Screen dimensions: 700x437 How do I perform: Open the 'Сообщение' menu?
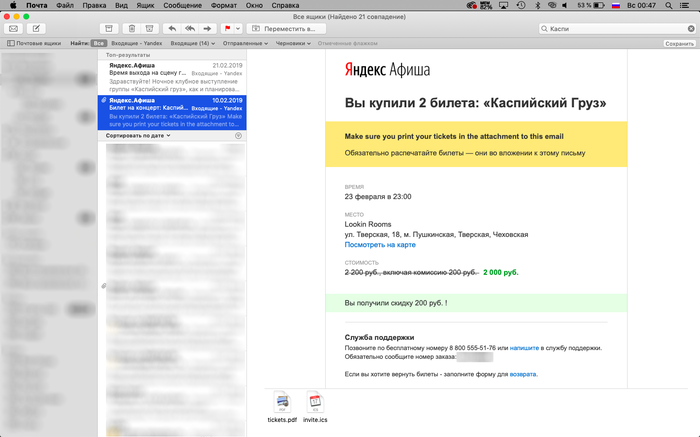pyautogui.click(x=183, y=5)
